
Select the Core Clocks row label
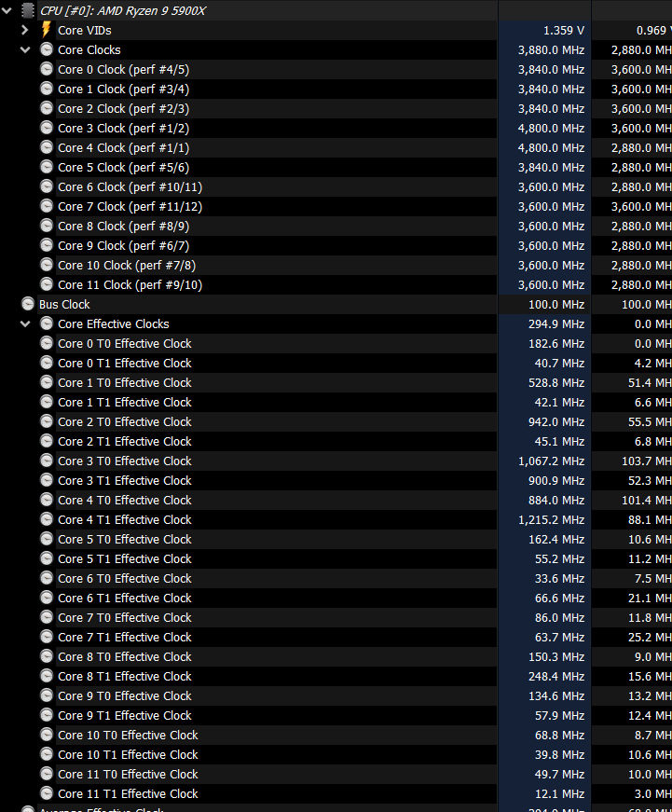point(89,50)
